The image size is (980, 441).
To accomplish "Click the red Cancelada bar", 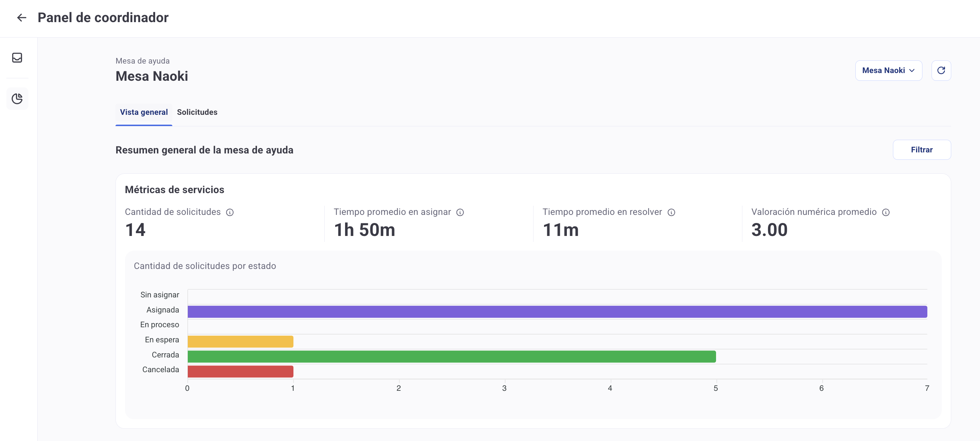I will tap(240, 371).
